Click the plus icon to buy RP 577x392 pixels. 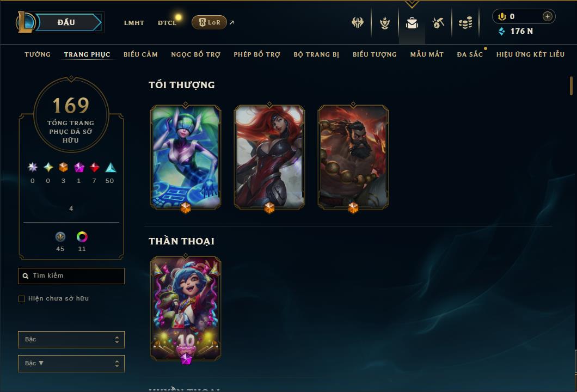548,16
